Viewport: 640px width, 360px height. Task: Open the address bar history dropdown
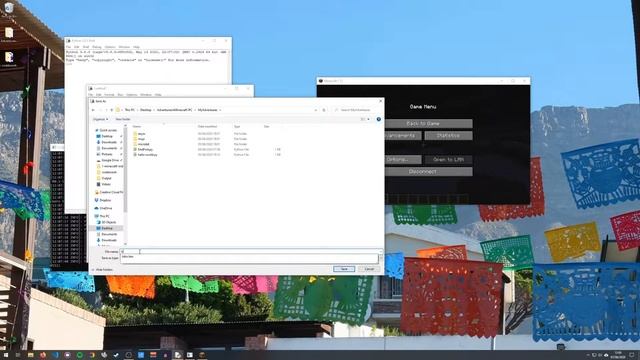point(316,110)
